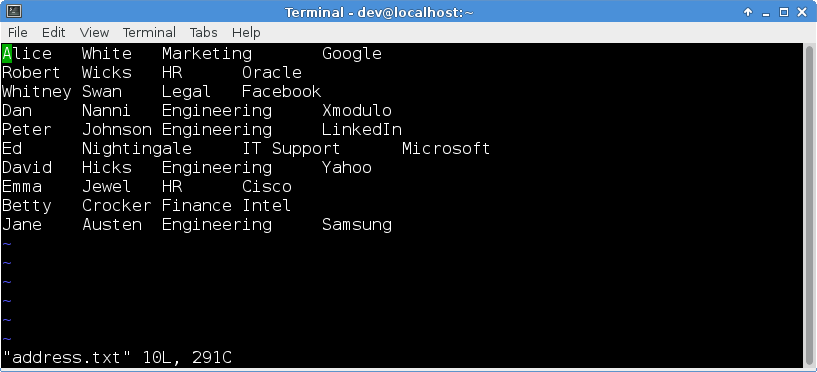
Task: Click on Samsung in the last line
Action: pos(357,225)
